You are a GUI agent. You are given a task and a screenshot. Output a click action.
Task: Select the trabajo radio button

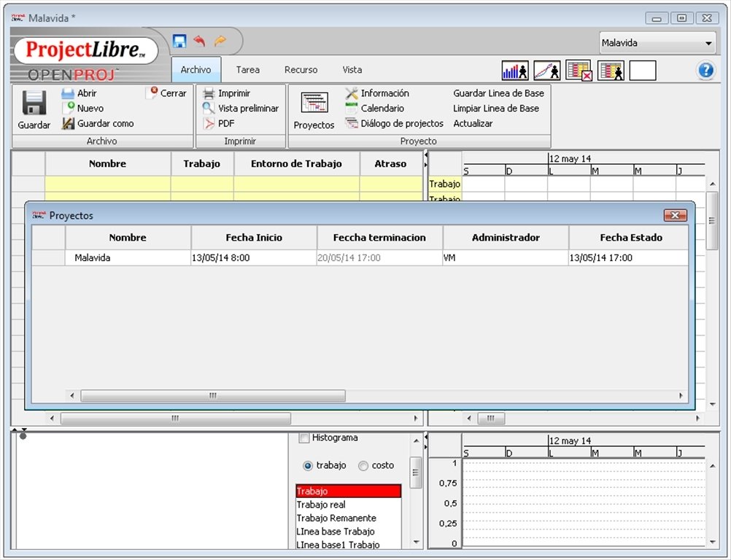coord(308,465)
